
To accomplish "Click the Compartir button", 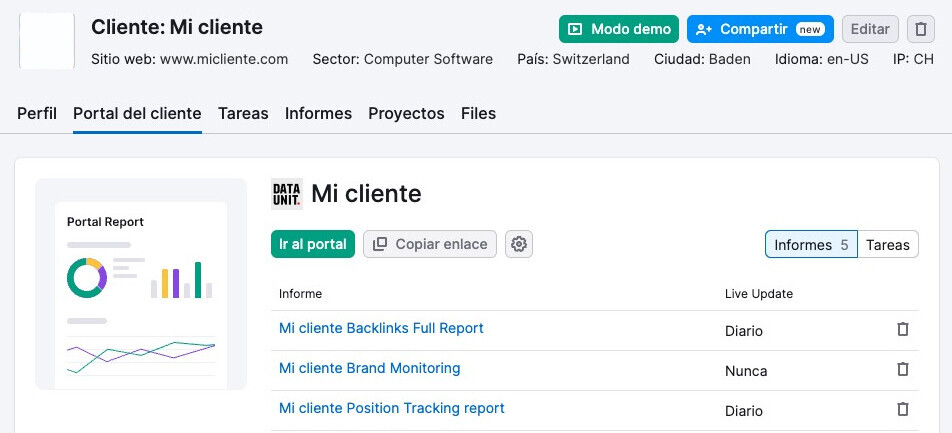I will coord(760,29).
